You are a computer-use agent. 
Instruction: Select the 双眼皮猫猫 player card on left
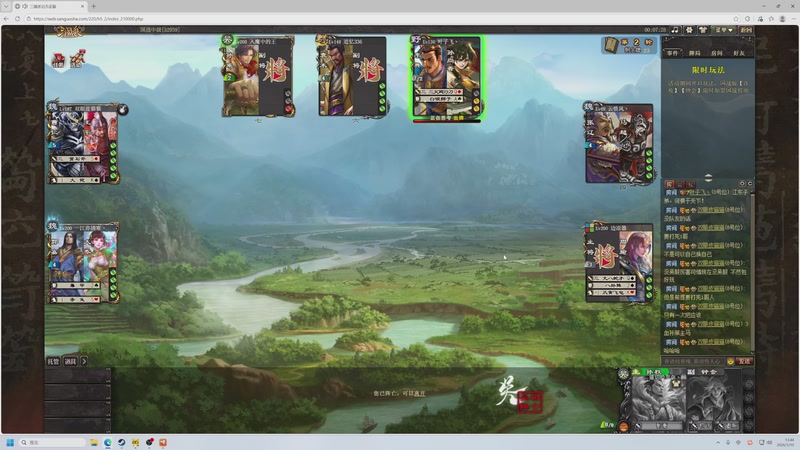84,144
